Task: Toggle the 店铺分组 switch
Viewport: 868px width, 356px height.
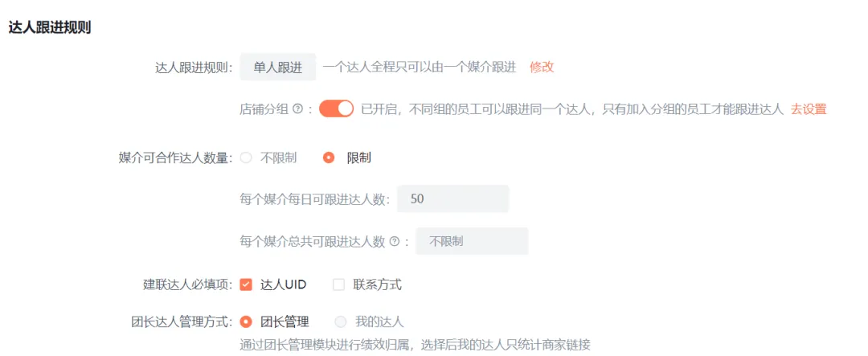Action: pyautogui.click(x=336, y=109)
